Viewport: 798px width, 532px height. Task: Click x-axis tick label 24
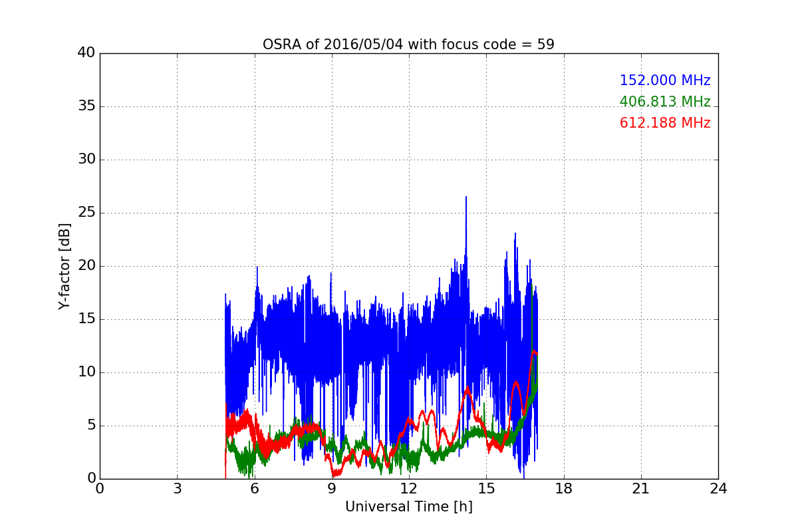(718, 488)
